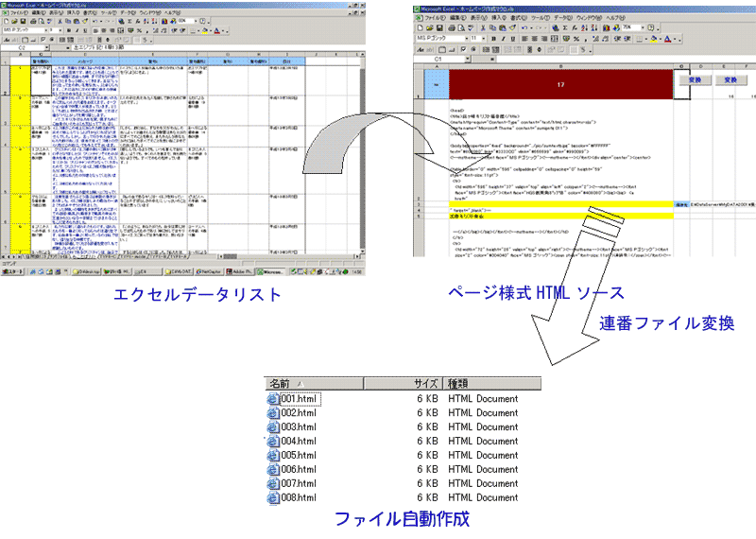Launch Chart Wizard in right Excel window
756x539 pixels.
[x=606, y=27]
